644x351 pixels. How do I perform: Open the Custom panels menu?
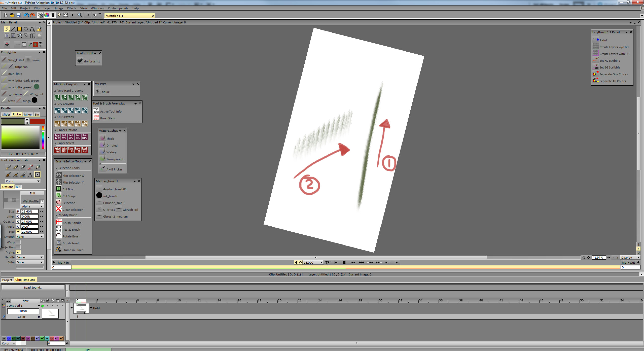click(118, 8)
